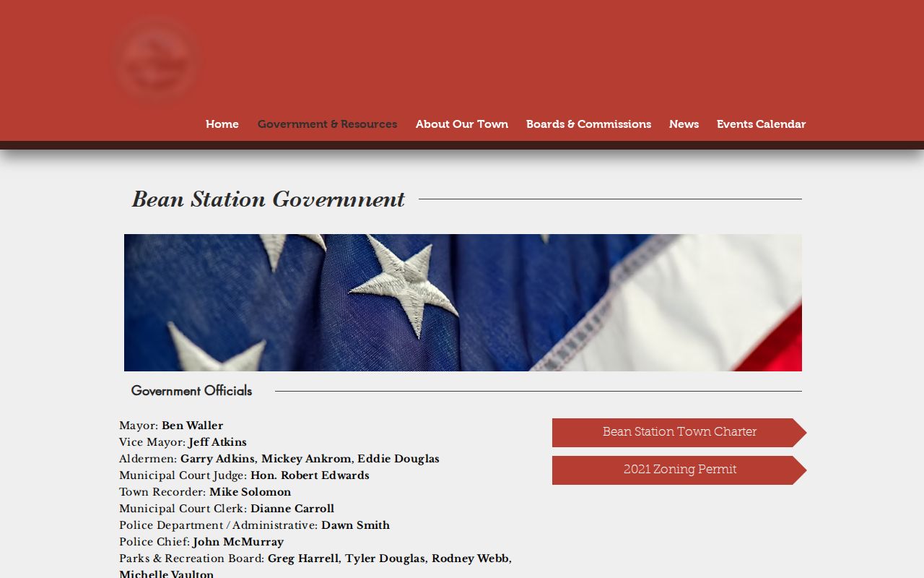Click "Municipal Court Judge: Hon. Robert Edwards"
The width and height of the screenshot is (924, 578).
click(244, 475)
